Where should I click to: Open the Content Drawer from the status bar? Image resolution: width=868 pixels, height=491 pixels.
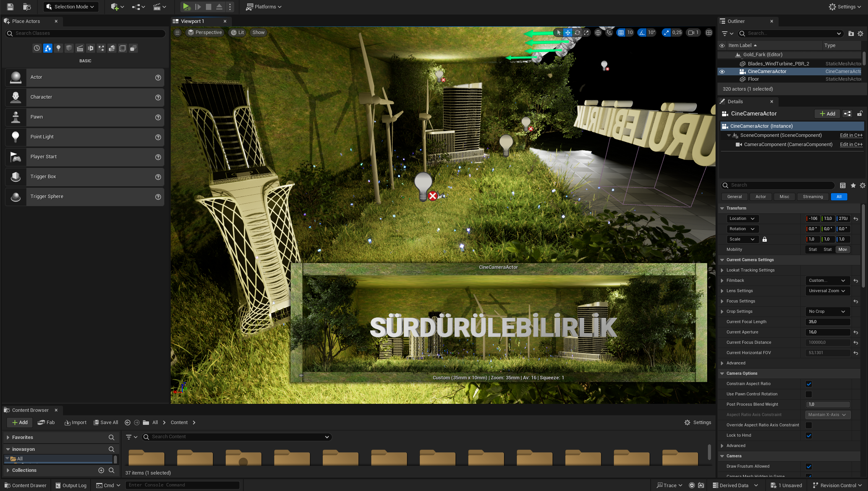click(26, 485)
